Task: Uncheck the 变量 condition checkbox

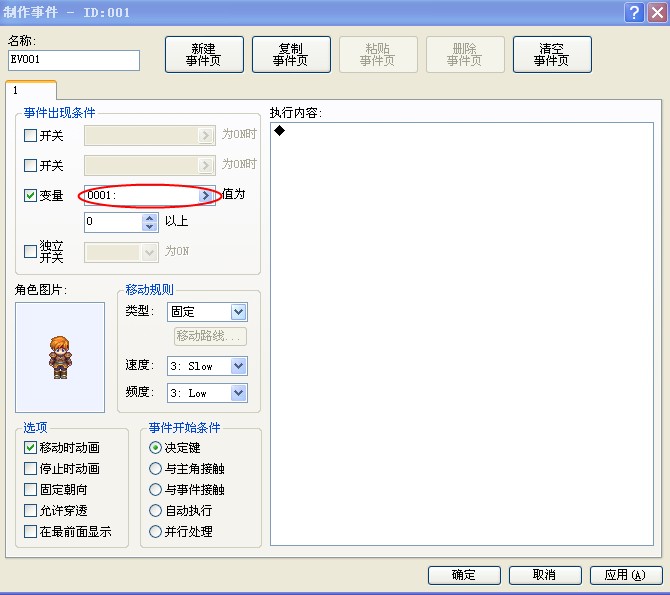Action: 30,196
